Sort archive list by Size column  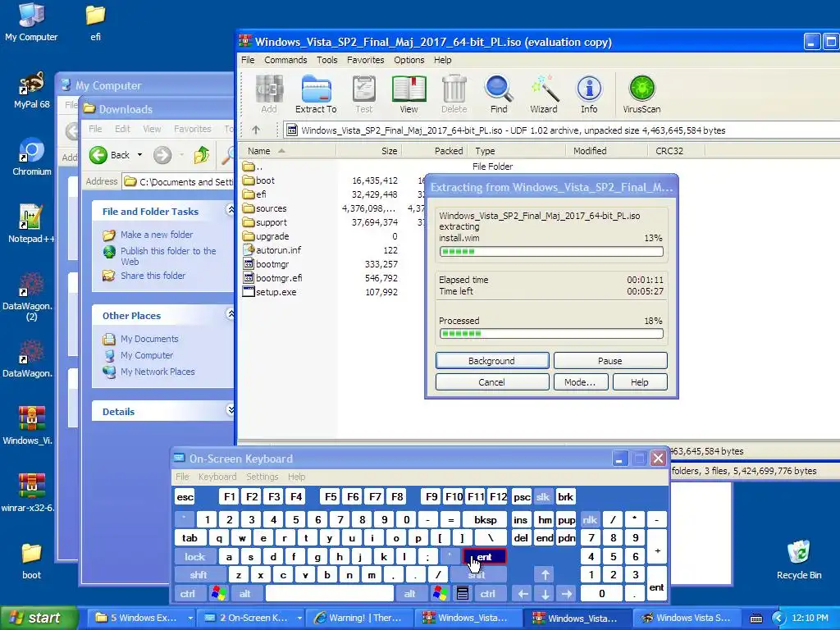coord(368,151)
